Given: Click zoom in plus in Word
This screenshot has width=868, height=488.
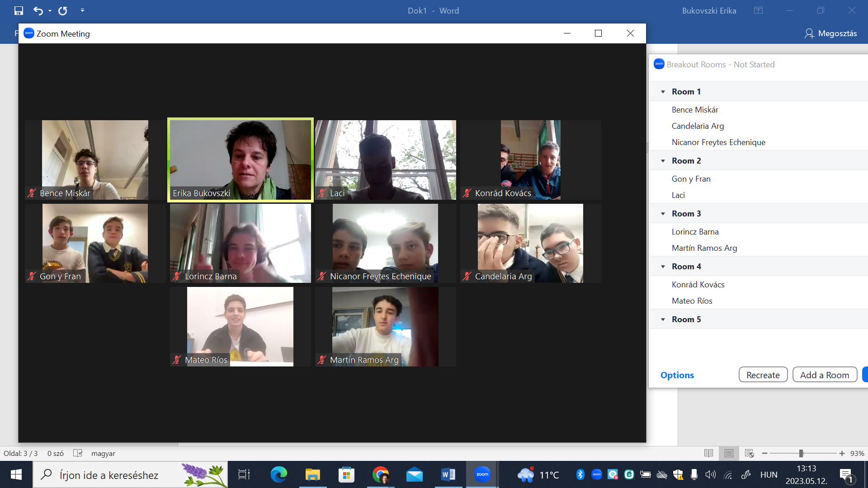Looking at the screenshot, I should (842, 453).
